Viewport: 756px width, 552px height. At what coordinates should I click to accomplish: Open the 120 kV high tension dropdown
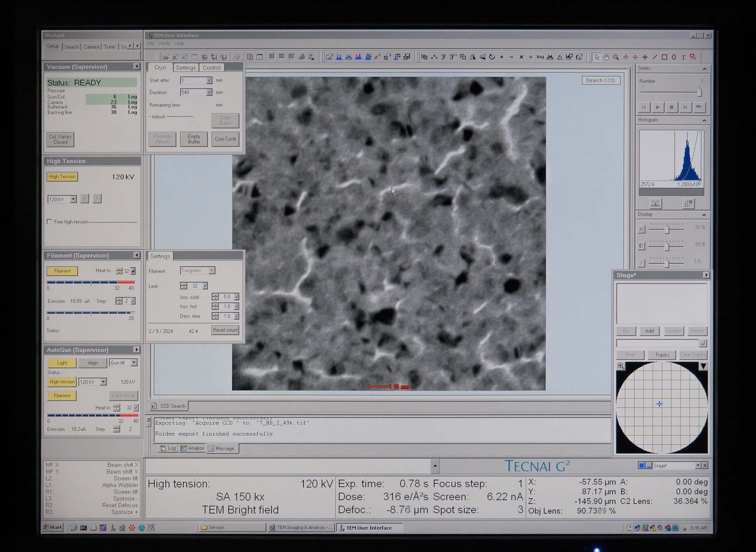click(73, 200)
